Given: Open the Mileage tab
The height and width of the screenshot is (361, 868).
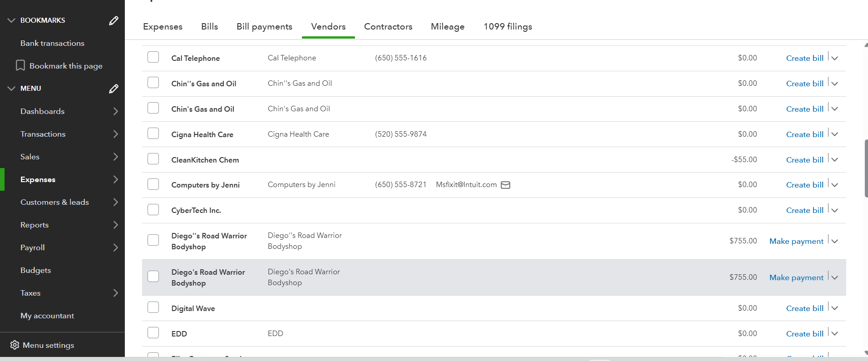Looking at the screenshot, I should (448, 27).
